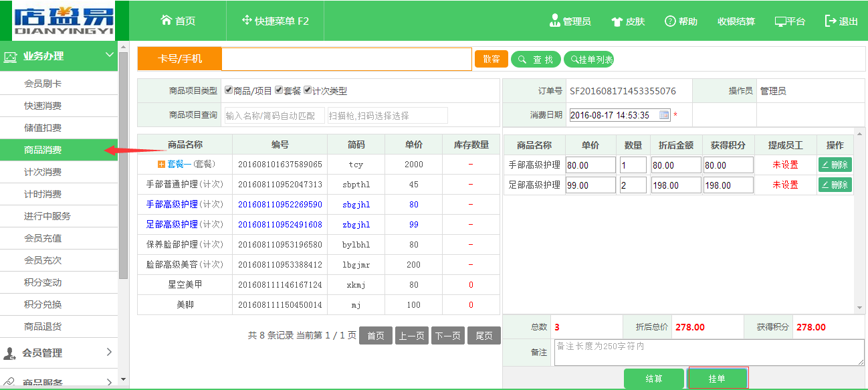Click the 挂单 hold order button
The width and height of the screenshot is (868, 390).
[x=718, y=379]
